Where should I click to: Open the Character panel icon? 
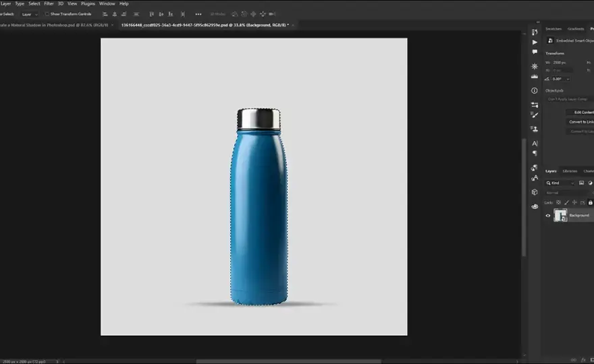pos(535,144)
